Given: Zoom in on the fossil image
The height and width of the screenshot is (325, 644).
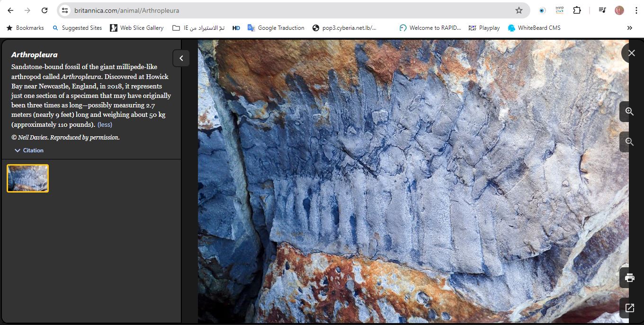Looking at the screenshot, I should (629, 112).
